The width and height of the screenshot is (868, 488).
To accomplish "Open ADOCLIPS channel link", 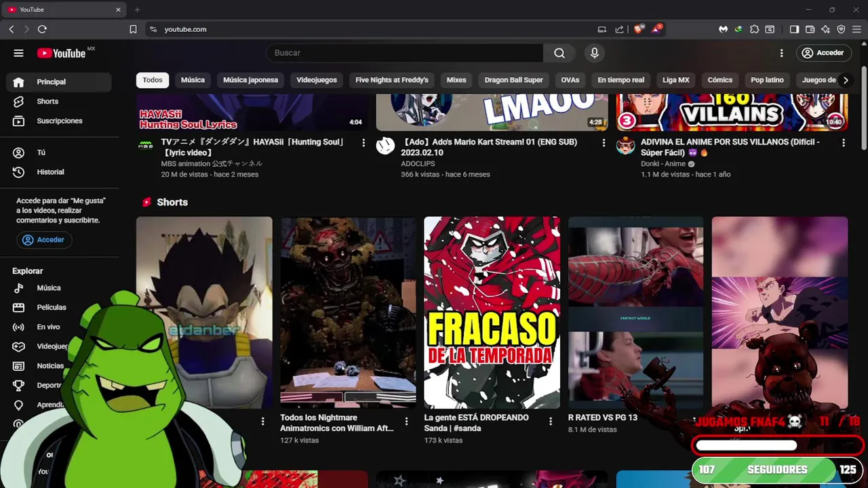I will pyautogui.click(x=418, y=163).
